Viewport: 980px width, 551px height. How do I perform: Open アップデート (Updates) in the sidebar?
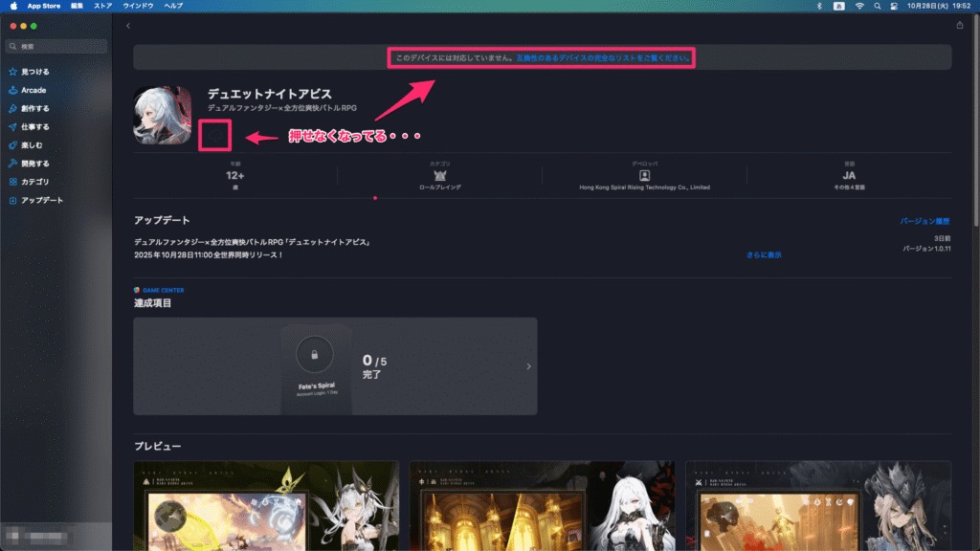click(41, 200)
